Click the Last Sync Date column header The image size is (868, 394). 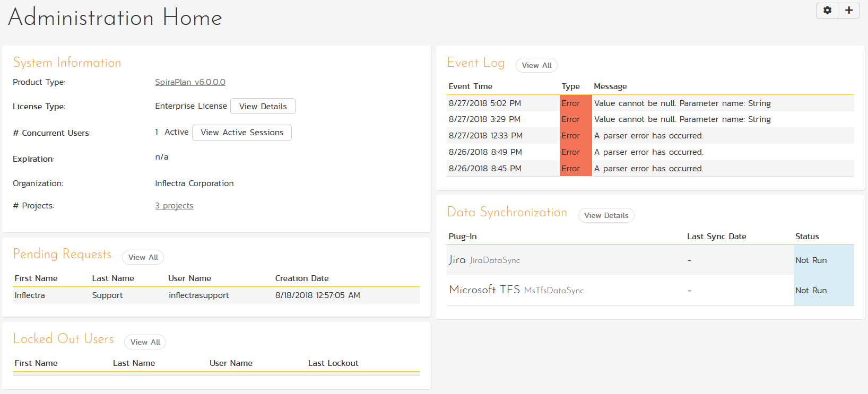click(716, 237)
